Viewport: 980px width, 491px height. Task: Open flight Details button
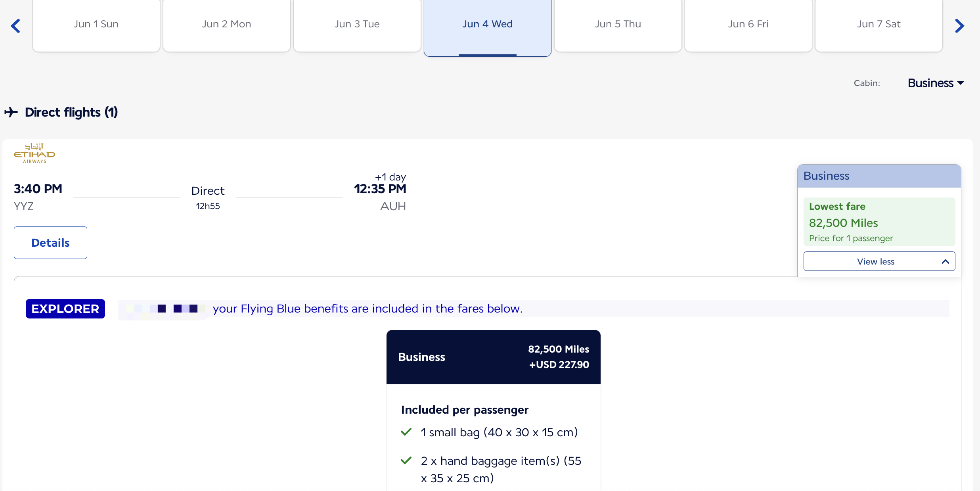[x=50, y=243]
